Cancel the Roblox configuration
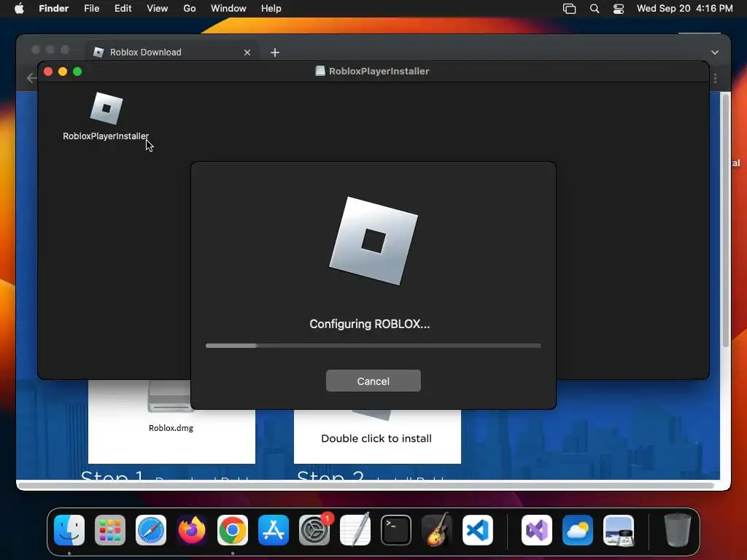Screen dimensions: 747x560 tap(373, 381)
